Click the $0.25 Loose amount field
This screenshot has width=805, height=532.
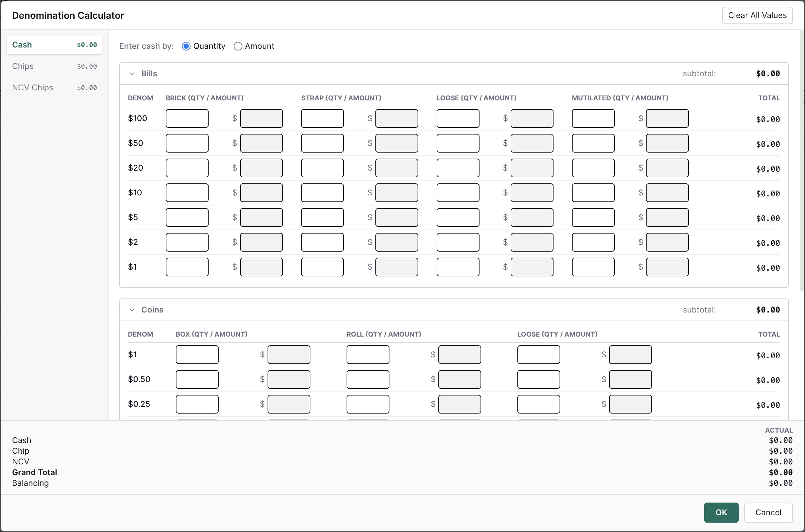coord(631,404)
